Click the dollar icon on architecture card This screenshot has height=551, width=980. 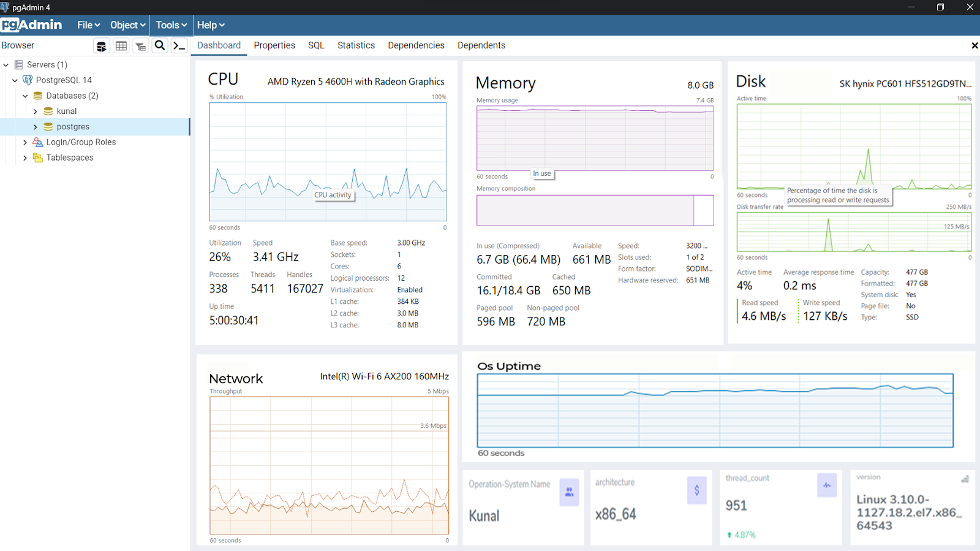click(696, 490)
